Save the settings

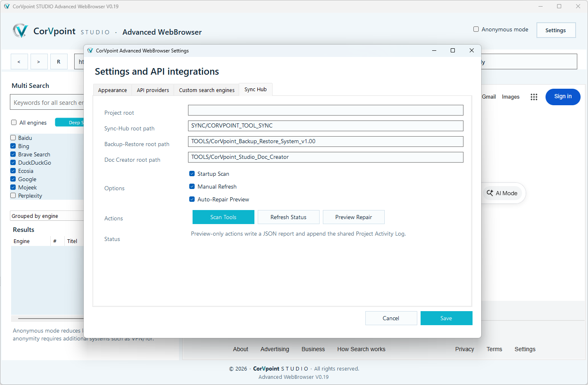coord(446,318)
